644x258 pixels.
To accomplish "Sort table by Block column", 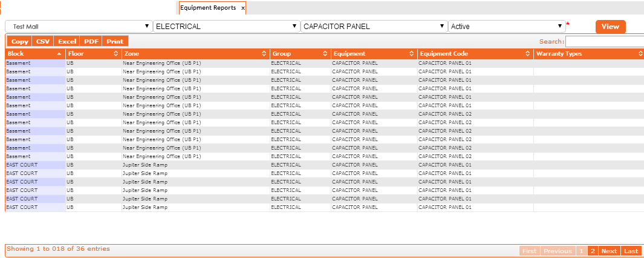I will click(x=34, y=54).
